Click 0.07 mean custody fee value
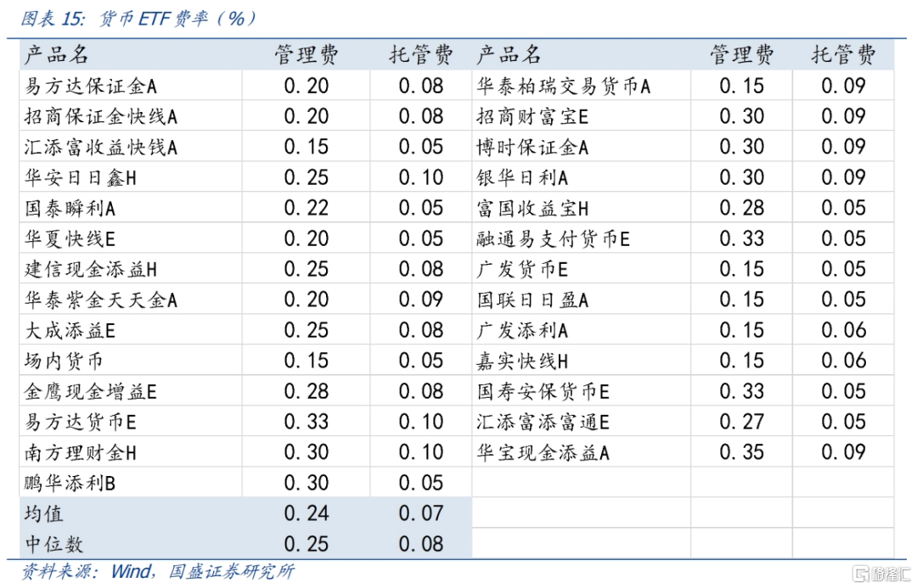Screen dimensions: 917x588 point(421,514)
